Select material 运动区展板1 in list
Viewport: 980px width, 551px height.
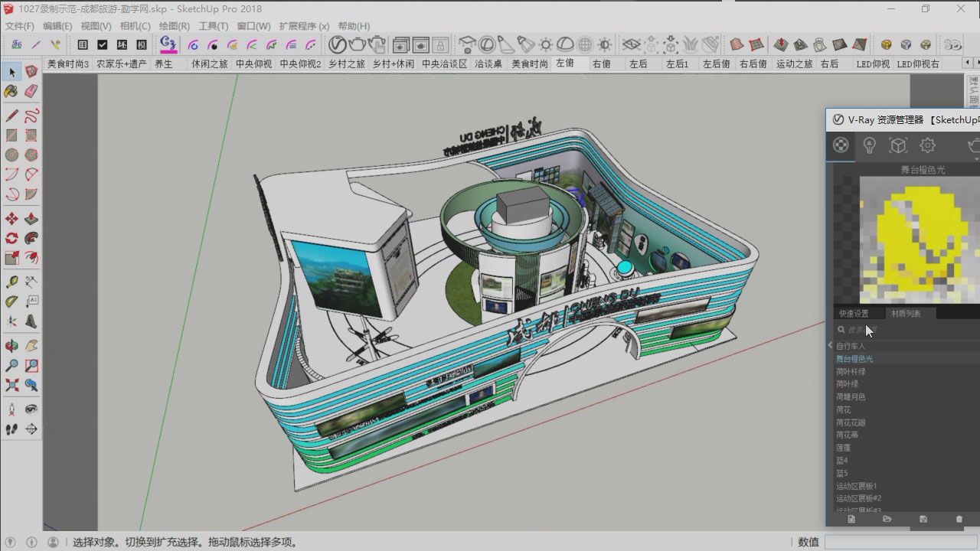point(857,486)
